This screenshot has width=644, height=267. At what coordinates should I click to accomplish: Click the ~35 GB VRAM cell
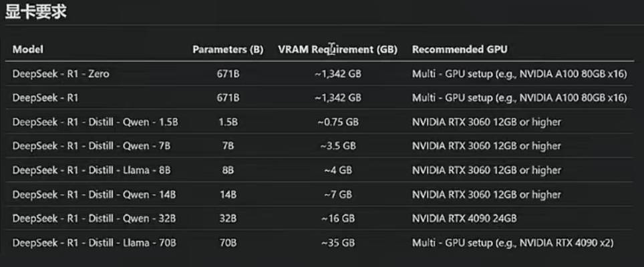click(x=337, y=243)
